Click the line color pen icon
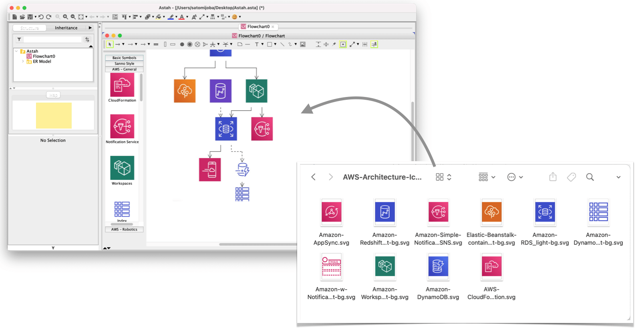 [x=171, y=17]
